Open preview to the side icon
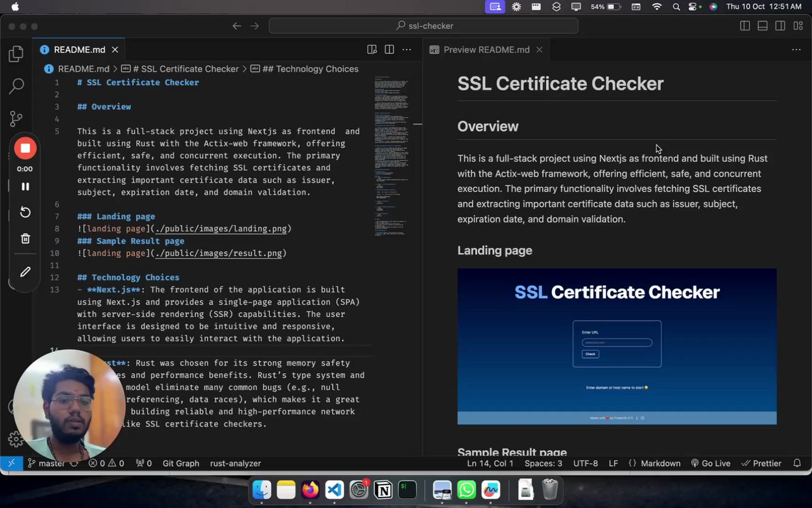Screen dimensions: 812x508 pyautogui.click(x=372, y=50)
